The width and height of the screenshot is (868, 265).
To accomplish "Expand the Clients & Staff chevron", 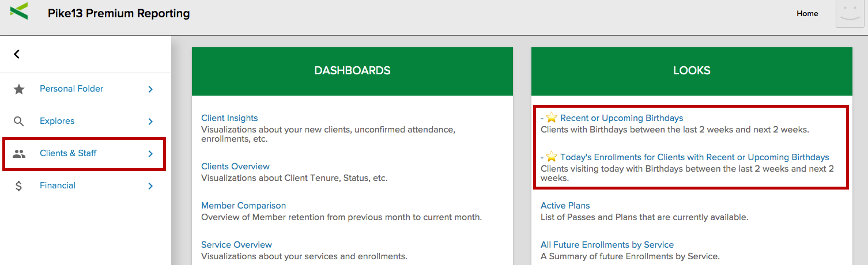I will point(150,154).
